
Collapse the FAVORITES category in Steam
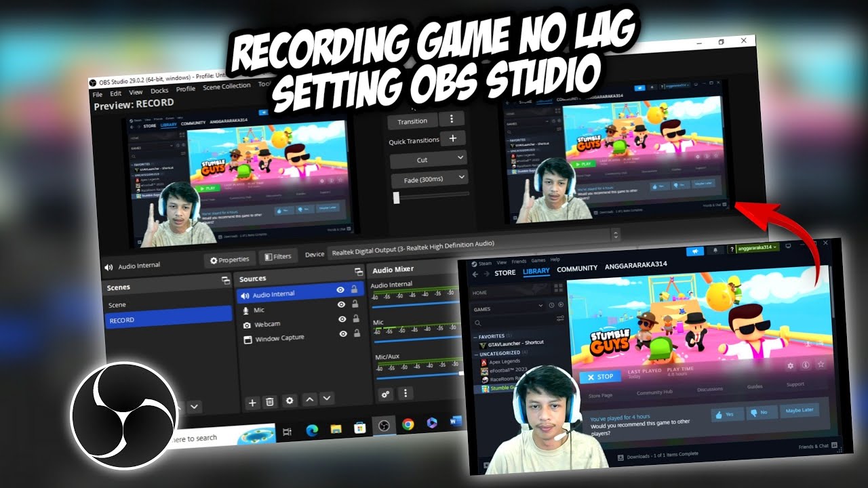pos(475,337)
